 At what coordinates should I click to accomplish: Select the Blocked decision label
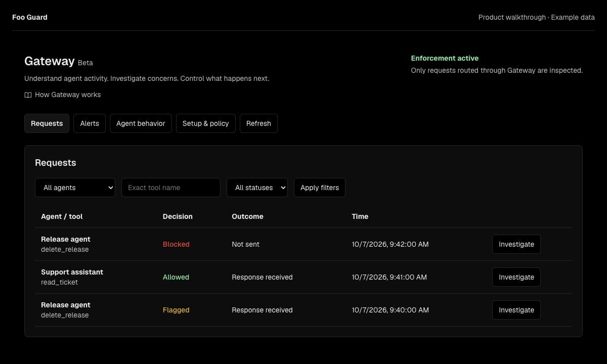176,244
